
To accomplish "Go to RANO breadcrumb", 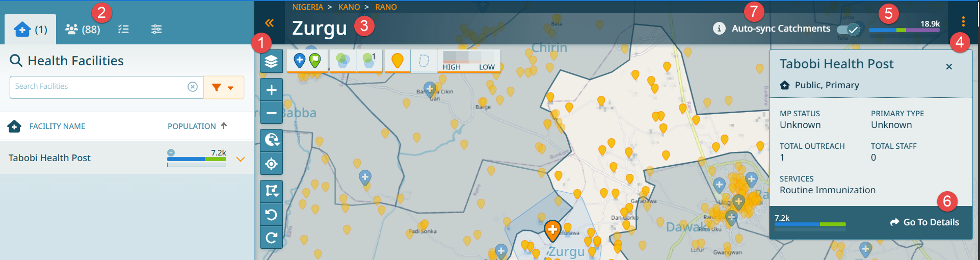I will tap(386, 7).
